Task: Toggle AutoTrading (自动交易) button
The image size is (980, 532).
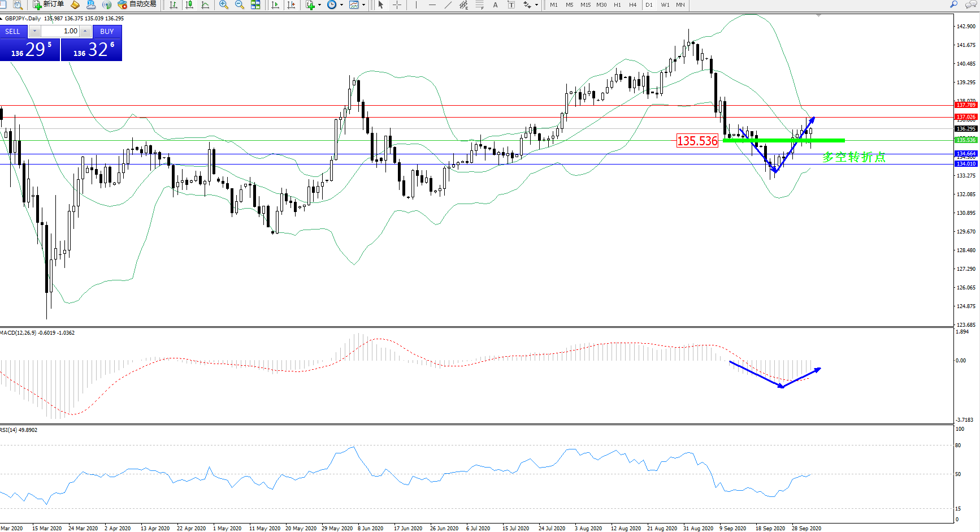Action: [137, 5]
